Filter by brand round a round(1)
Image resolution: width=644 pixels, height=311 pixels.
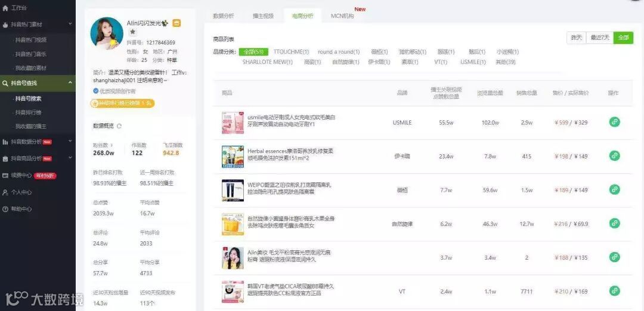click(339, 52)
